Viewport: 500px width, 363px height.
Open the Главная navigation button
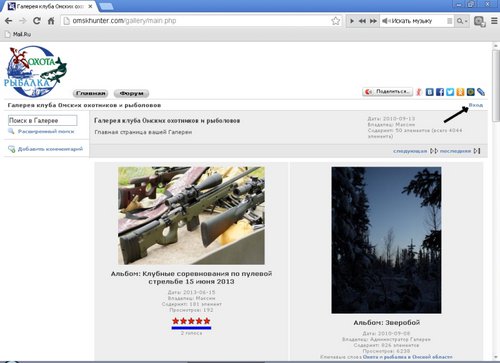(x=90, y=93)
